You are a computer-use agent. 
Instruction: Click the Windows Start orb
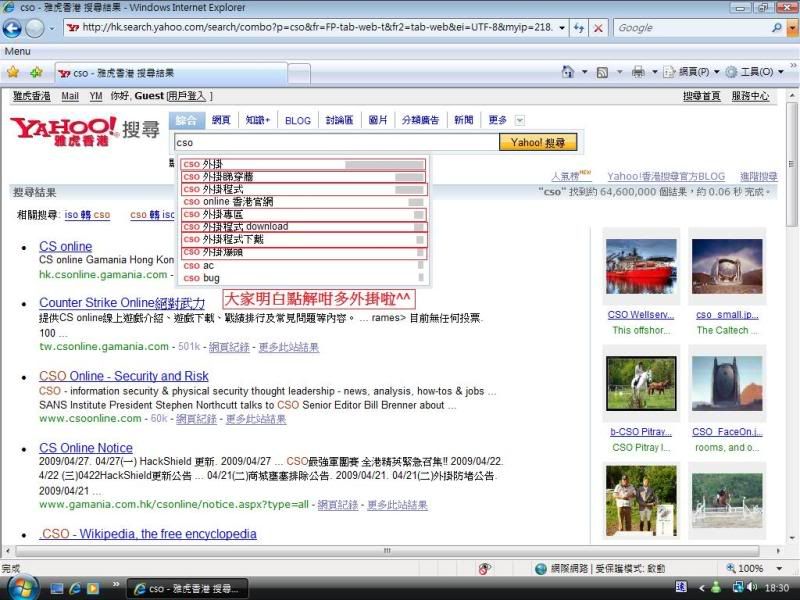(x=22, y=587)
